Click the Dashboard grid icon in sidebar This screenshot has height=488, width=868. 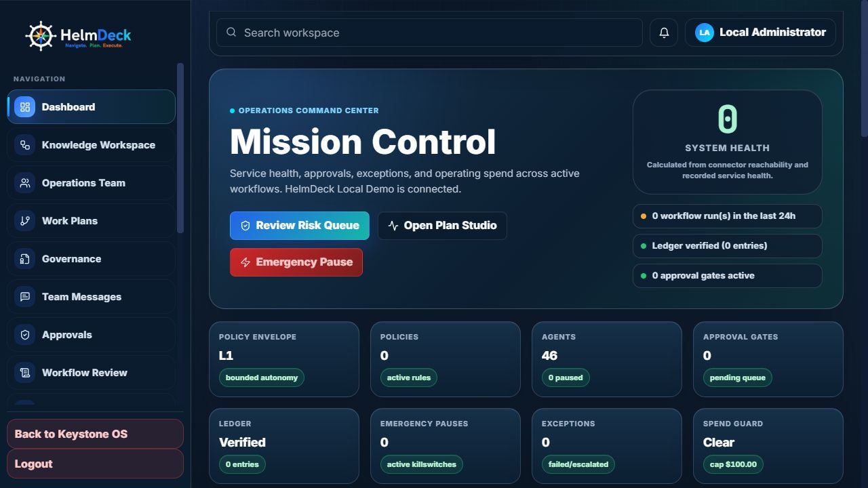25,107
